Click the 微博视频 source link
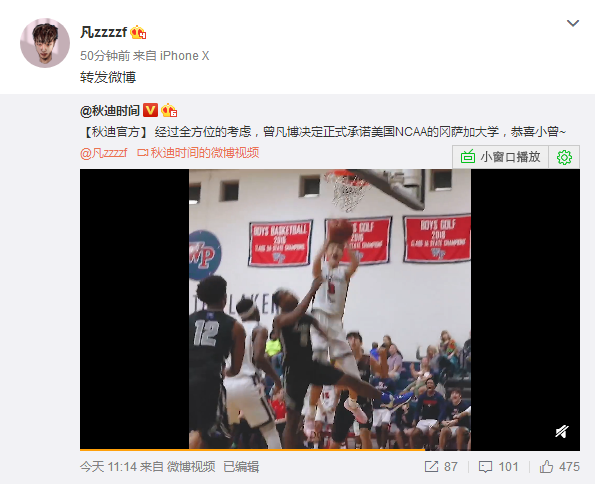 191,467
